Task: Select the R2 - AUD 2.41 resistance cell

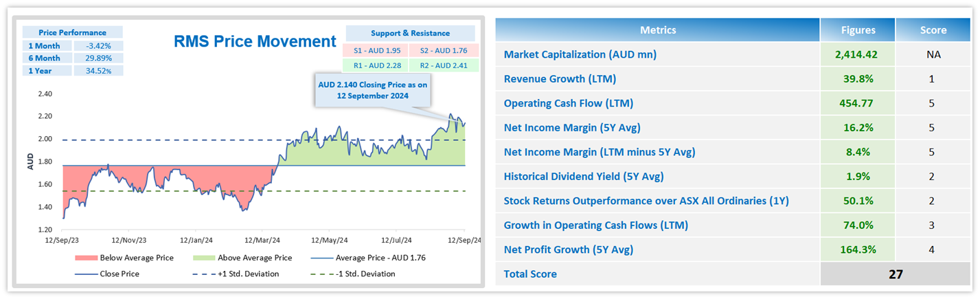Action: (442, 65)
